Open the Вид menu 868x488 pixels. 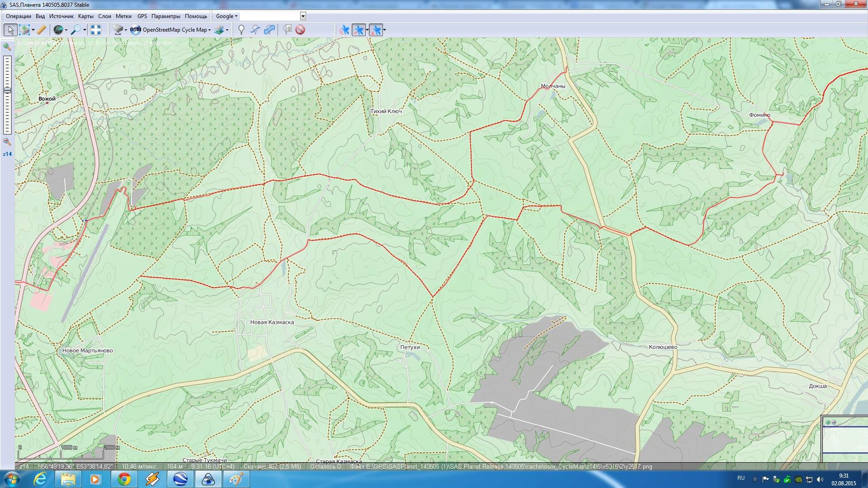coord(40,16)
